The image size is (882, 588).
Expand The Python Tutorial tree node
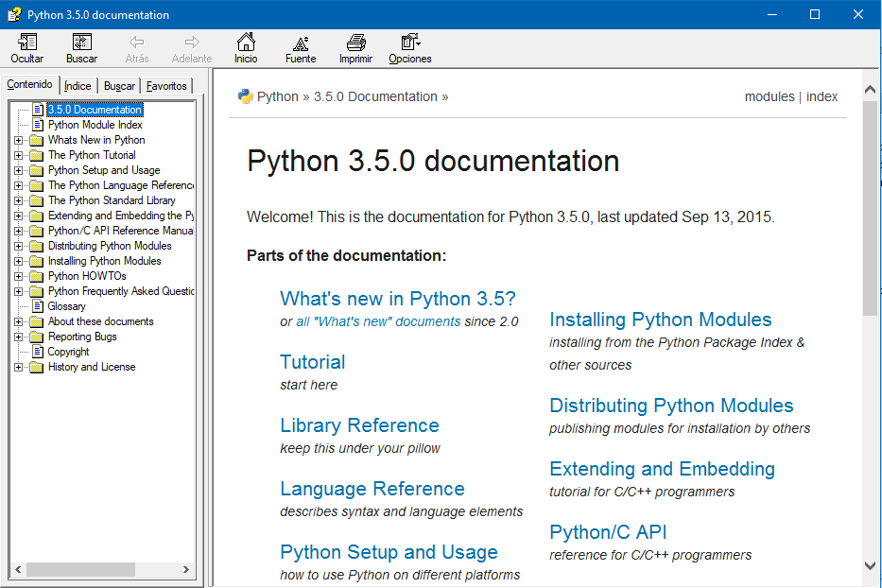[x=18, y=155]
